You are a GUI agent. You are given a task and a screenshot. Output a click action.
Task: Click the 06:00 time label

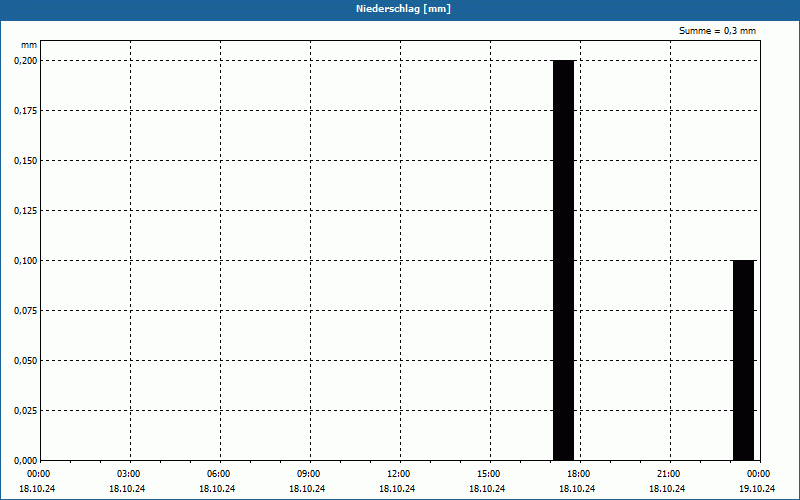(x=218, y=474)
